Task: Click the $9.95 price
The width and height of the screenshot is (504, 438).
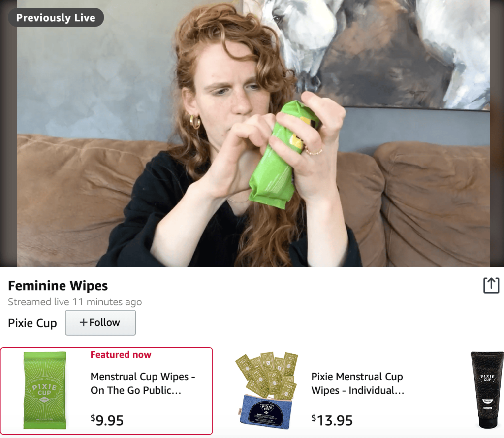Action: (107, 420)
